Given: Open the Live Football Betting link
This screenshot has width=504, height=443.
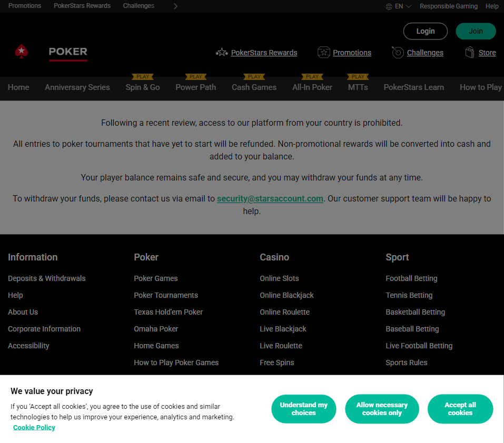Looking at the screenshot, I should [x=419, y=346].
